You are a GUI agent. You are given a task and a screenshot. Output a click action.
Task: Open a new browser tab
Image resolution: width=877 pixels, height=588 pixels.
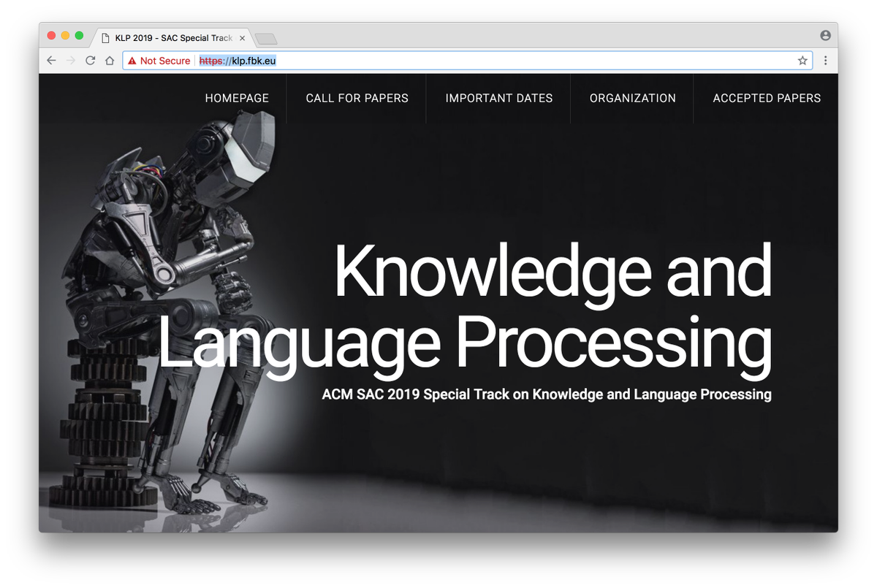(265, 39)
